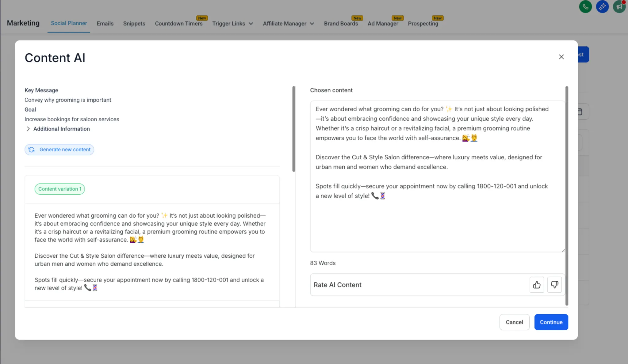The height and width of the screenshot is (364, 628).
Task: Click the left panel vertical scrollbar
Action: (294, 129)
